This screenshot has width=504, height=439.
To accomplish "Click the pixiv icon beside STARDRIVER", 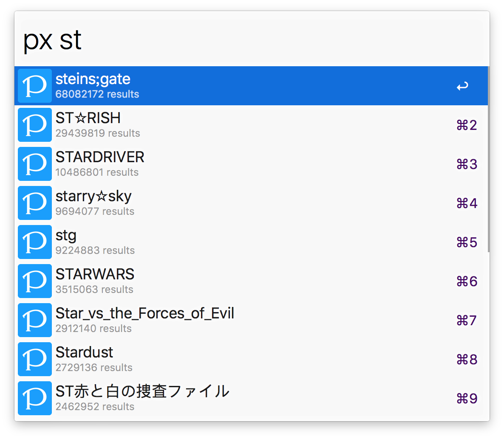I will pos(35,164).
